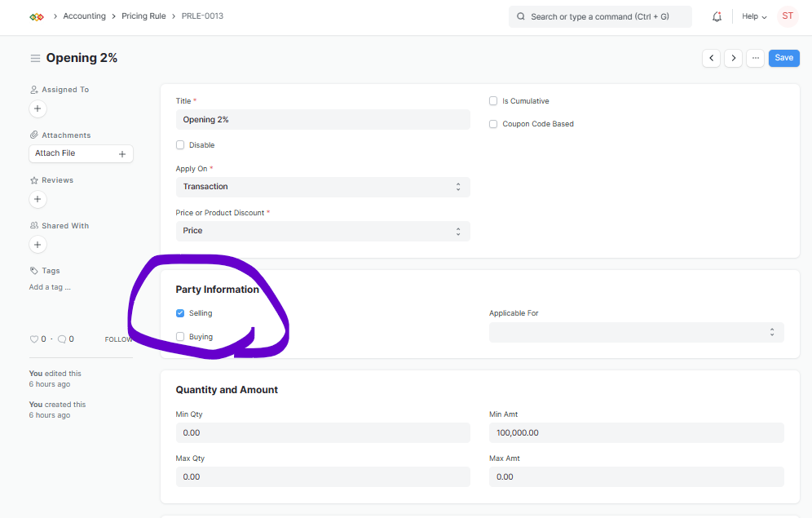Enable Coupon Code Based checkbox
The image size is (812, 518).
click(x=493, y=124)
